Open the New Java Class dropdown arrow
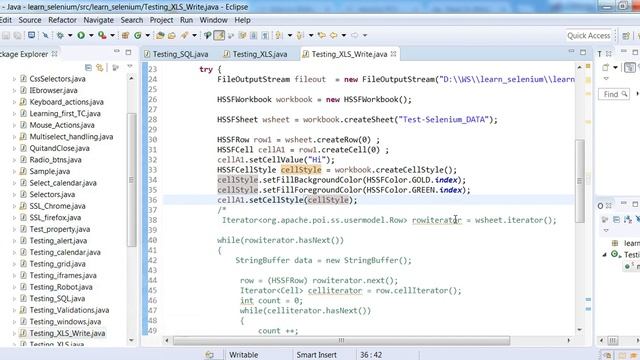640x360 pixels. tap(147, 36)
